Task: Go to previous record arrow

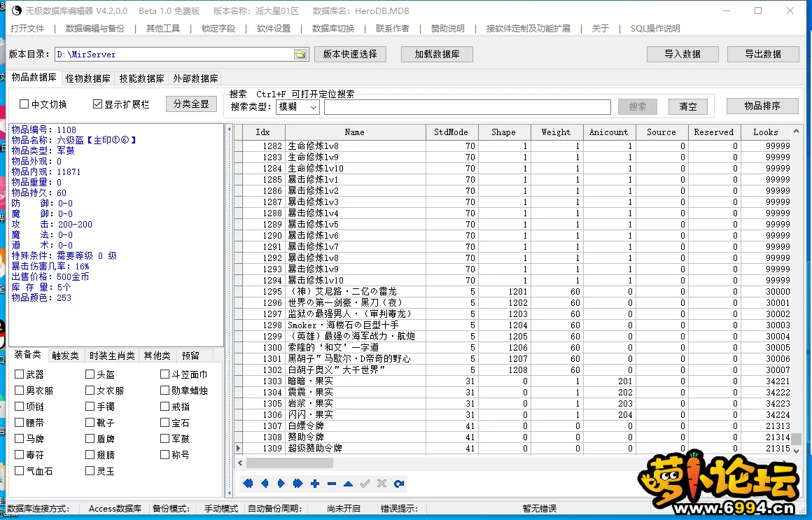Action: coord(265,483)
